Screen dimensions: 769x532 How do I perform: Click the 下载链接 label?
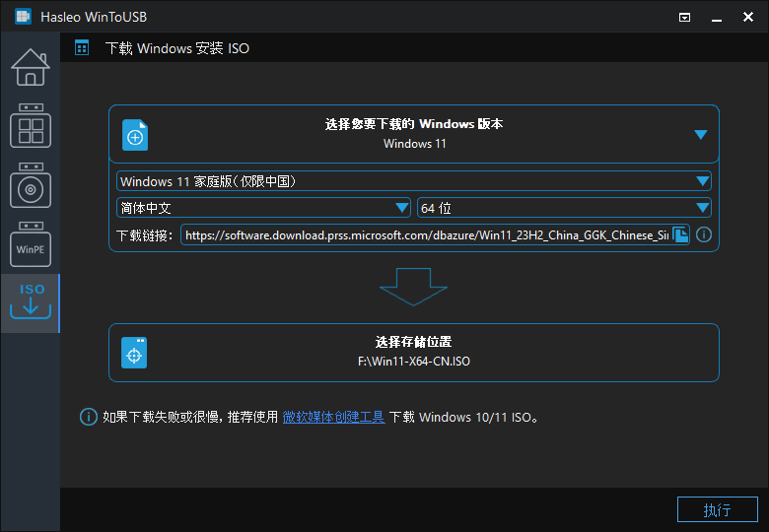[x=144, y=235]
